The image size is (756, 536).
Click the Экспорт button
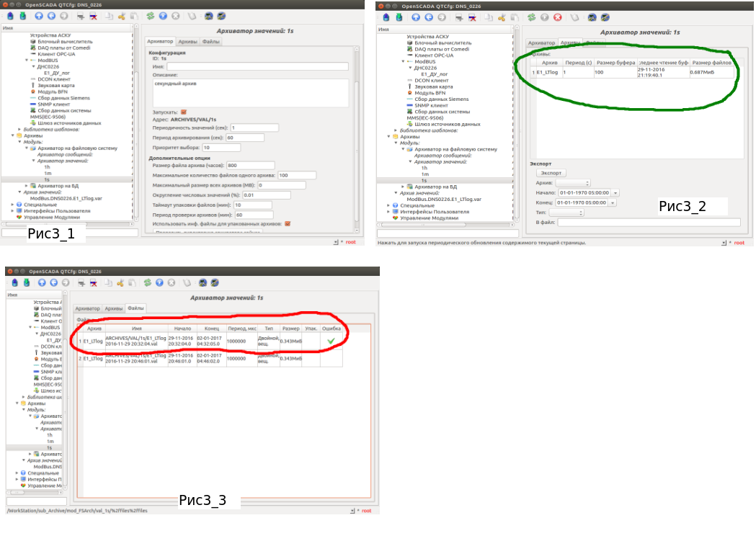pyautogui.click(x=551, y=173)
